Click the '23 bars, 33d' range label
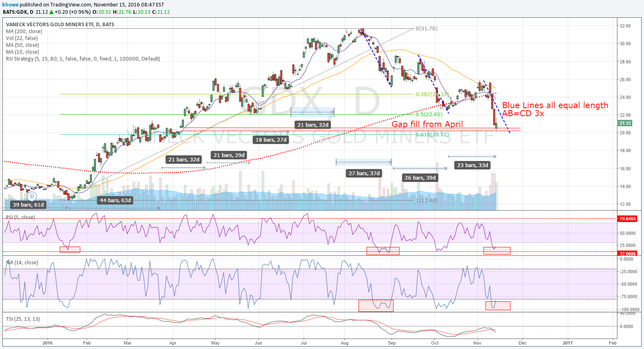 (473, 165)
